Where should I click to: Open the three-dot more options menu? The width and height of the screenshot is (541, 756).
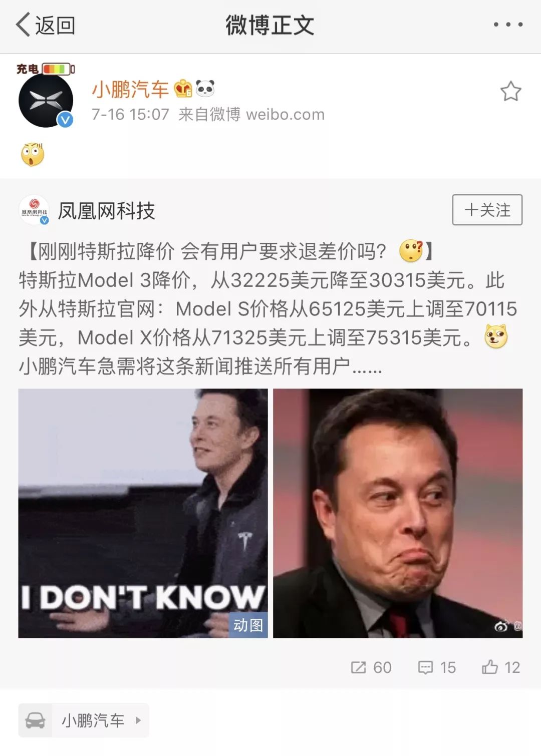point(508,25)
